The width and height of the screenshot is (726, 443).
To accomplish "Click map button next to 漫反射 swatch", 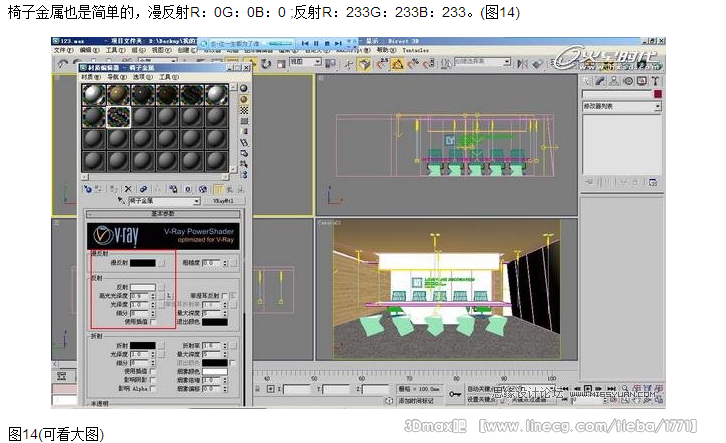I will [161, 263].
